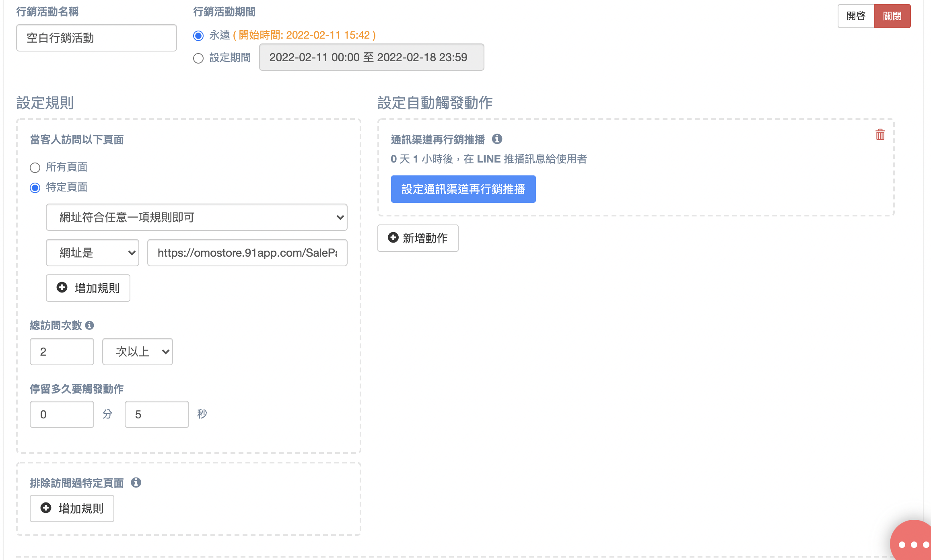This screenshot has height=560, width=931.
Task: Switch campaign status to 關閉
Action: [x=892, y=16]
